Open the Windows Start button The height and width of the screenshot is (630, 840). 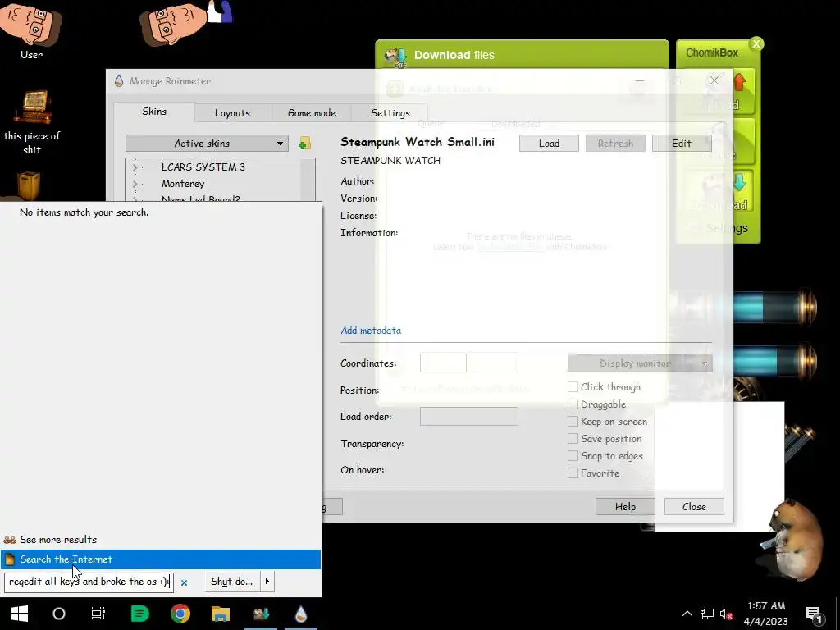tap(20, 614)
